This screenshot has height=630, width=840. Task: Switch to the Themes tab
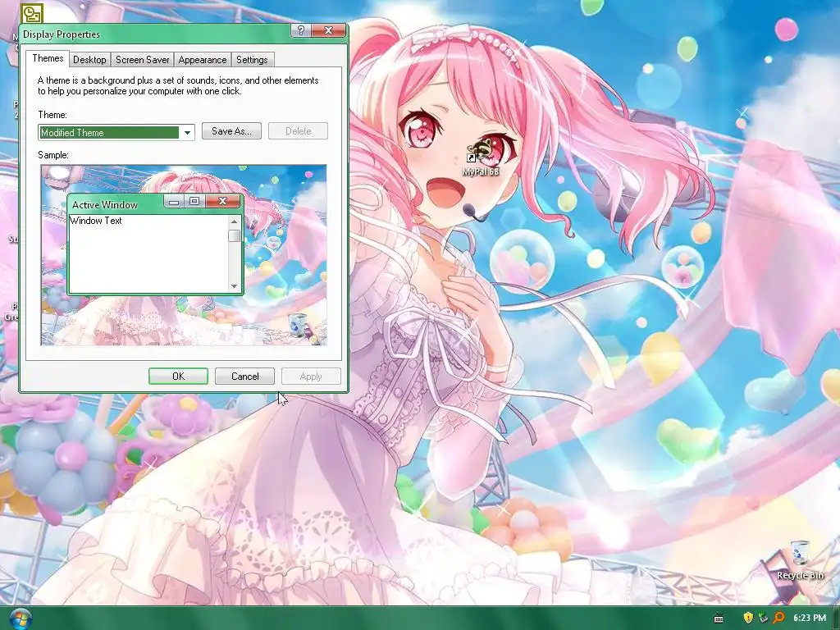click(48, 58)
